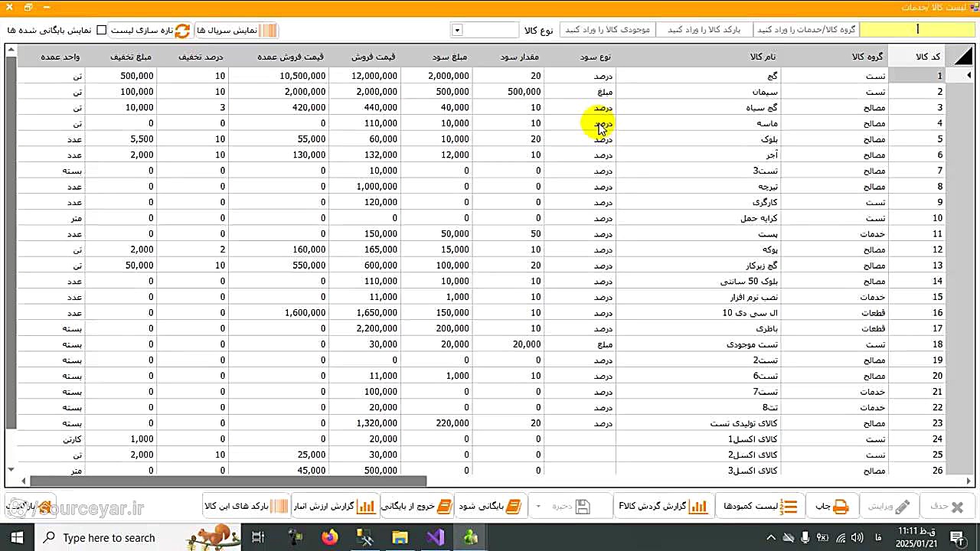
Task: Click the ویرایش (edit) pencil icon
Action: coord(903,507)
